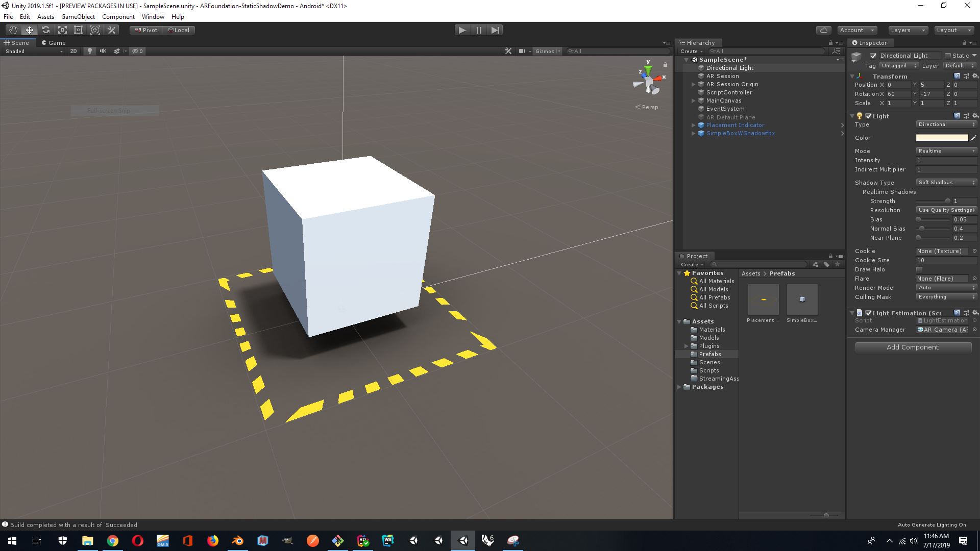Click the Add Component button
This screenshot has height=551, width=980.
pos(913,347)
